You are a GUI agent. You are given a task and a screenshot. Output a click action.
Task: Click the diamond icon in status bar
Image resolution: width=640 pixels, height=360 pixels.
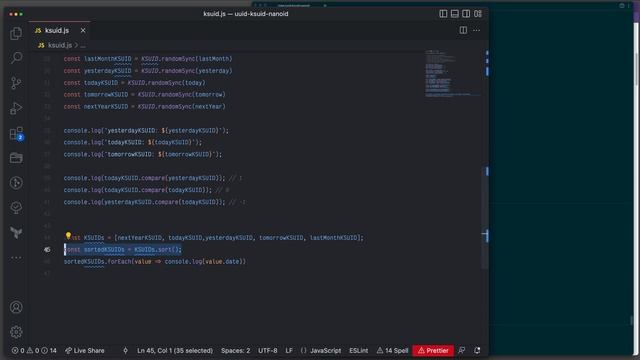(125, 351)
